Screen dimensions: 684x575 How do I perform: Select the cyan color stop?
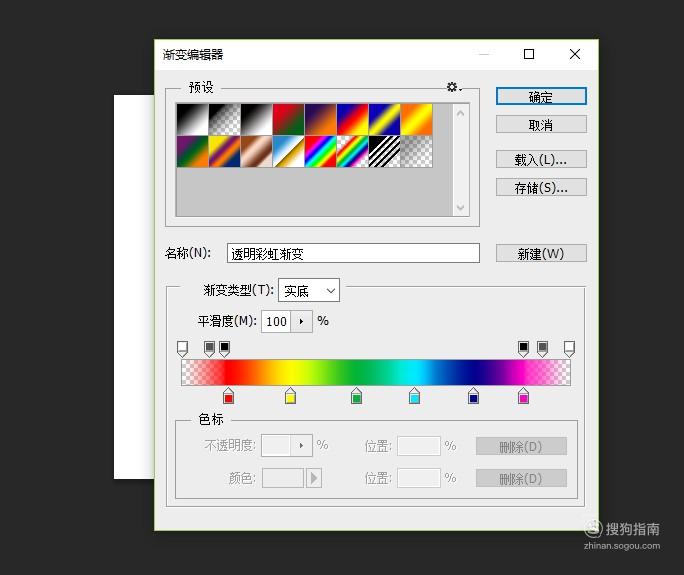click(x=414, y=396)
